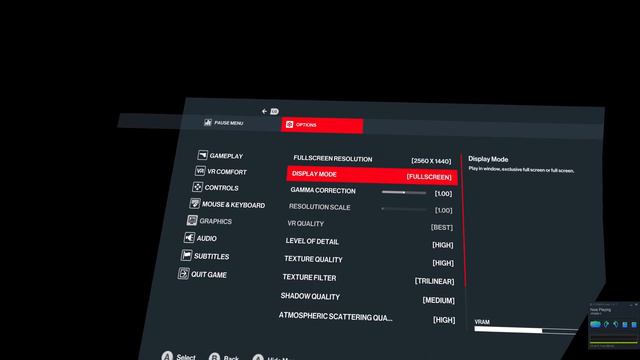Viewport: 640px width, 360px height.
Task: Choose Quit Game in the sidebar
Action: [x=202, y=274]
